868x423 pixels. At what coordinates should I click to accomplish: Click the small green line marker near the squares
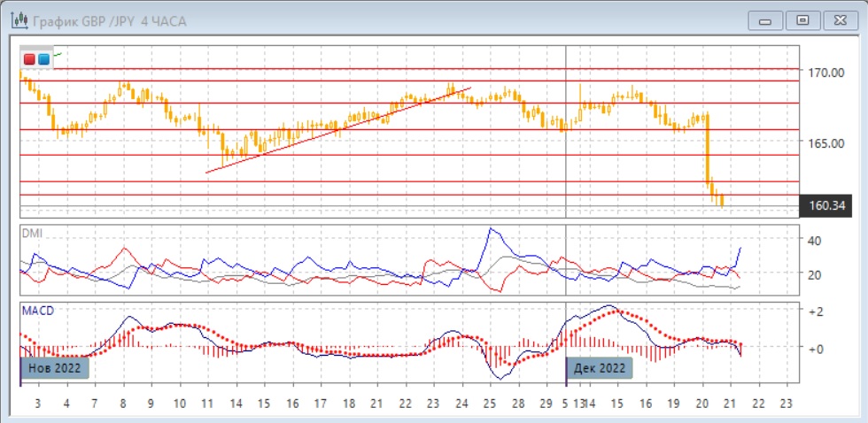pos(58,55)
